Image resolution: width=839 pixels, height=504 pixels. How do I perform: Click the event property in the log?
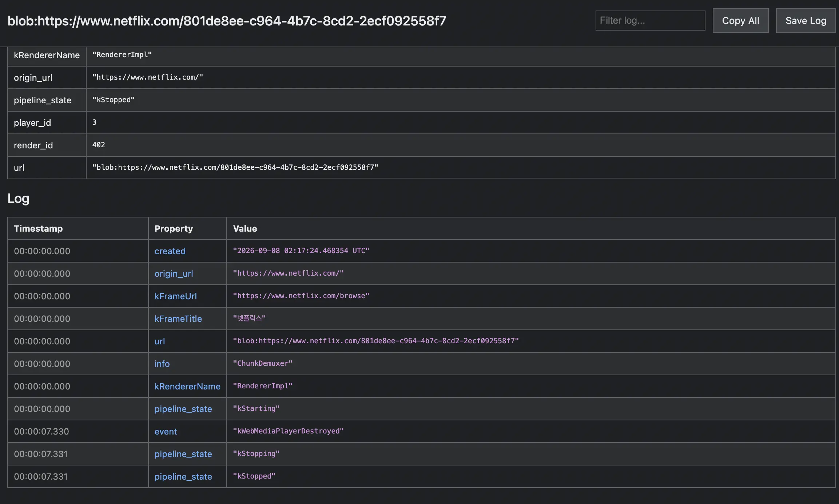click(166, 431)
